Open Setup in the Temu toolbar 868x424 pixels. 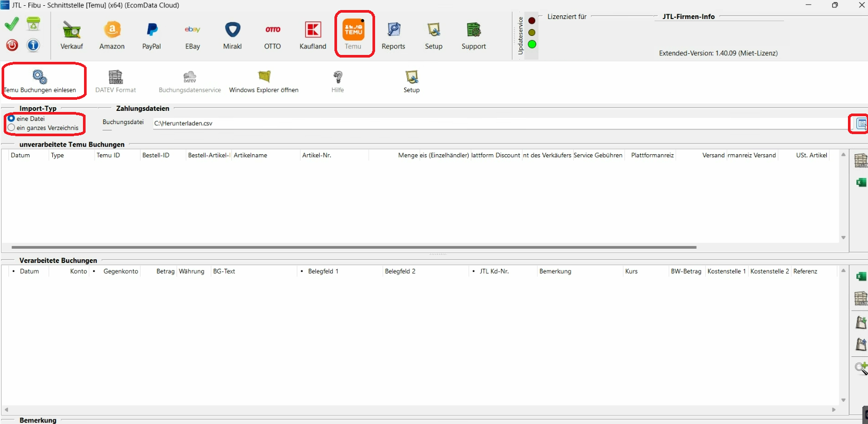412,82
